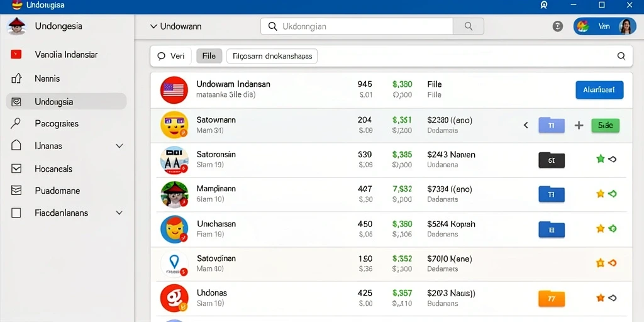Open the Undowann dropdown in header

176,26
